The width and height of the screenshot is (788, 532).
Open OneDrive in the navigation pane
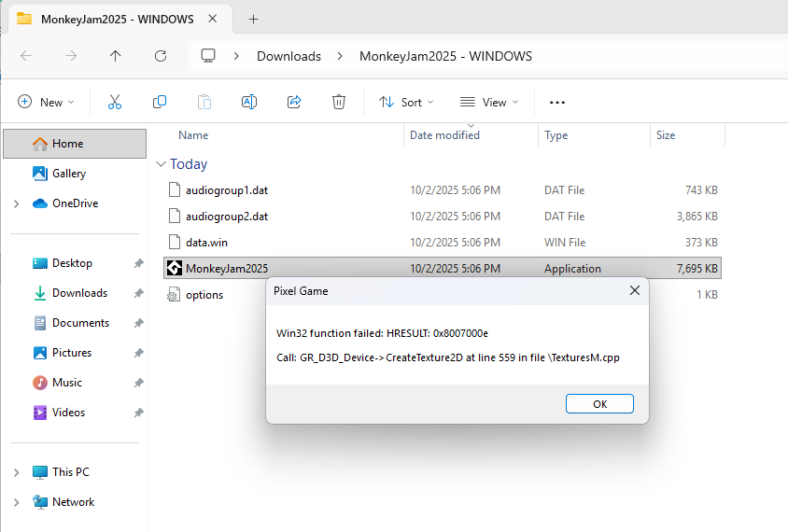75,203
